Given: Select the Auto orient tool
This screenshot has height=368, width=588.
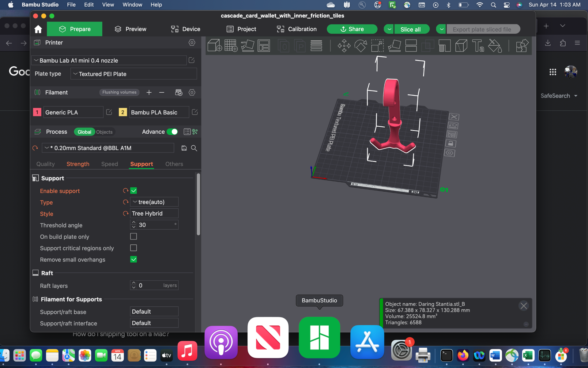Looking at the screenshot, I should [x=247, y=46].
